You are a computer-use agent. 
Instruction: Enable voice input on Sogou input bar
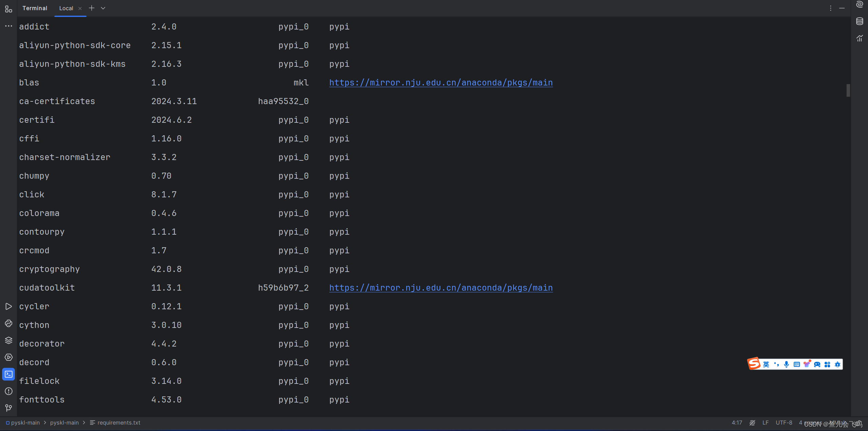(787, 364)
